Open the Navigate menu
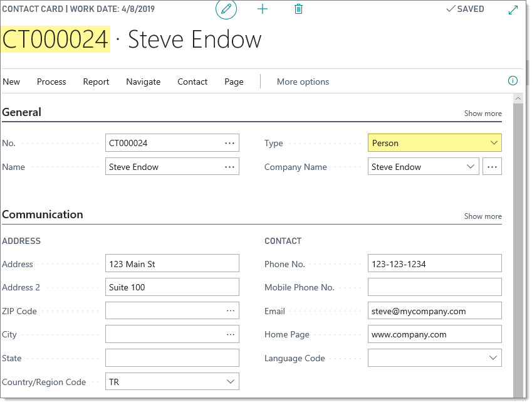This screenshot has height=407, width=532. tap(143, 82)
